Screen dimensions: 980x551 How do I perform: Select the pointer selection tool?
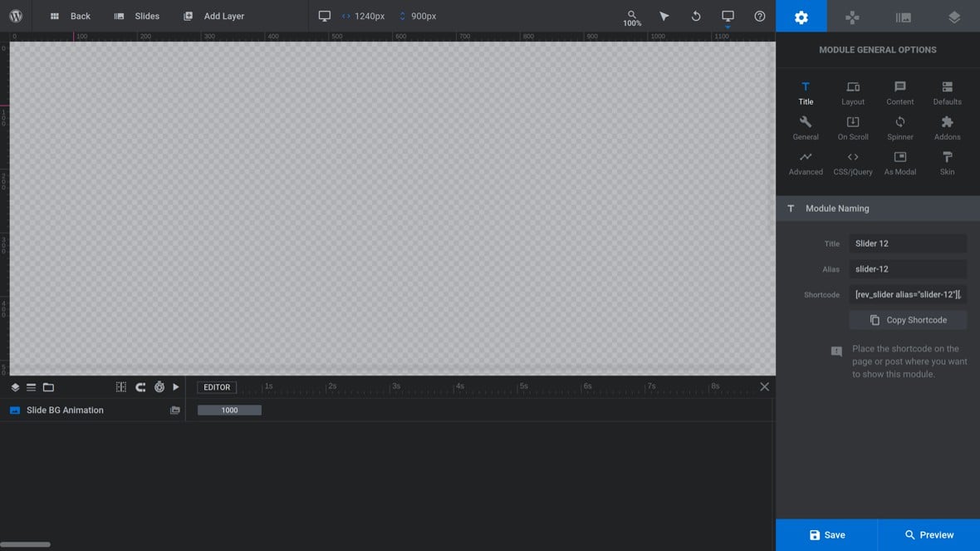(x=664, y=16)
